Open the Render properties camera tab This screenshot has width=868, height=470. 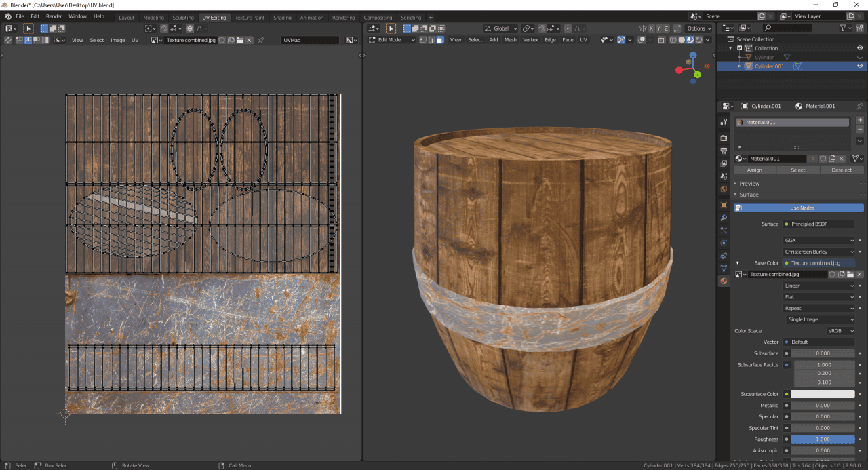point(724,137)
